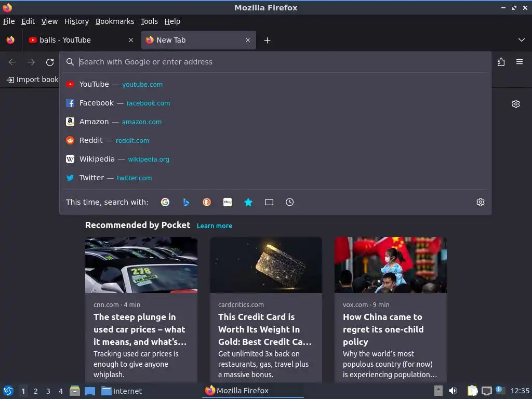Screen dimensions: 532x399
Task: Open the desktop start menu icon in taskbar
Action: [8, 391]
